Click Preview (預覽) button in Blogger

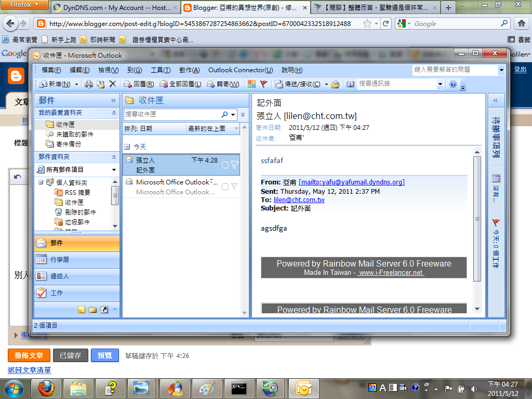(x=105, y=355)
